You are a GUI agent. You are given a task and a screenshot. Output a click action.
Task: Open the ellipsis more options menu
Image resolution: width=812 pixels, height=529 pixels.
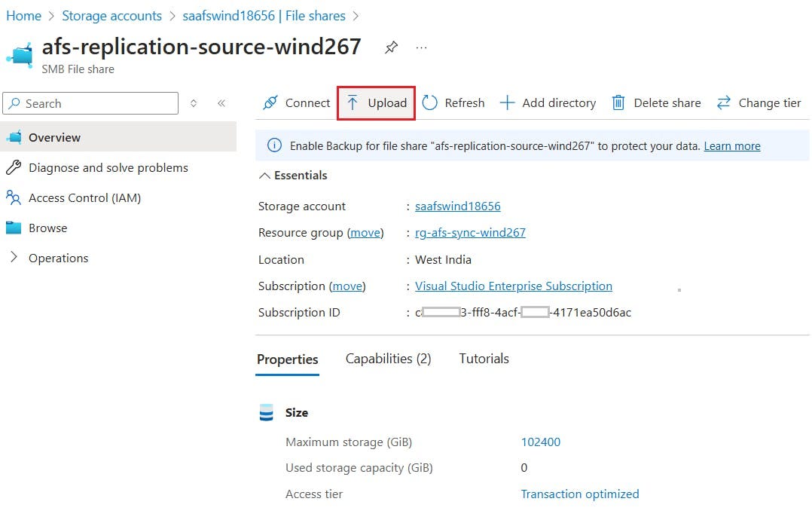click(422, 47)
